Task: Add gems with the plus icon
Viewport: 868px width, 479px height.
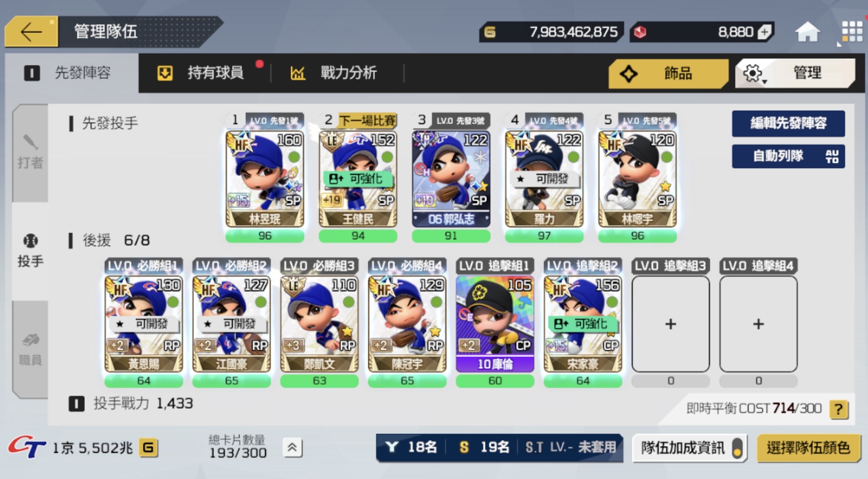Action: 764,32
